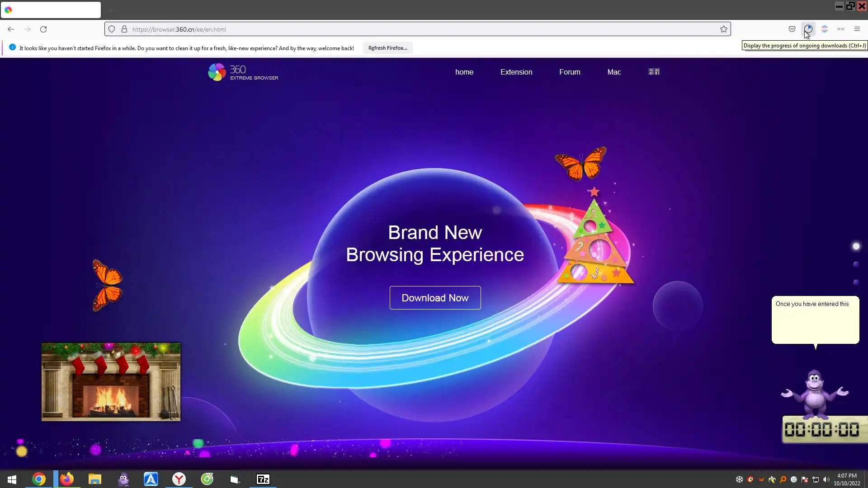
Task: Click the fireplace video thumbnail
Action: pyautogui.click(x=111, y=382)
